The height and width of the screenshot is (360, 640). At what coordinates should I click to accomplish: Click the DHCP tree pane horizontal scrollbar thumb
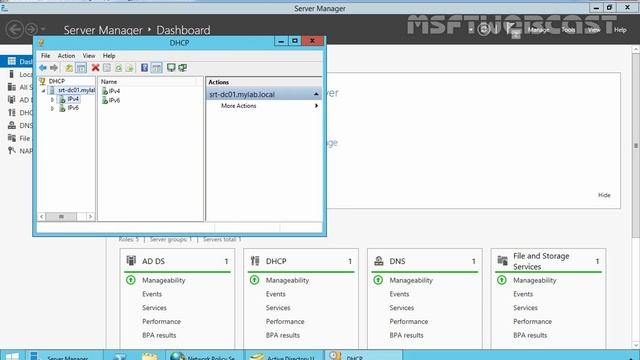61,216
